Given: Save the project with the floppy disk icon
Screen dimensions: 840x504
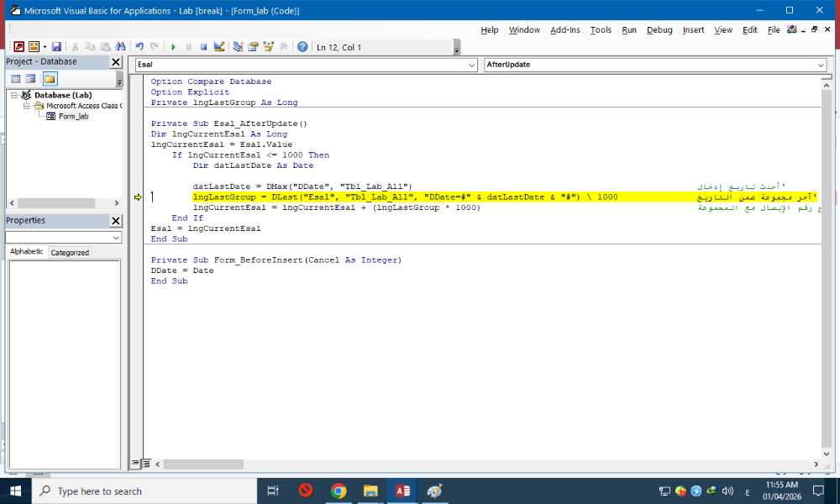Looking at the screenshot, I should point(56,47).
